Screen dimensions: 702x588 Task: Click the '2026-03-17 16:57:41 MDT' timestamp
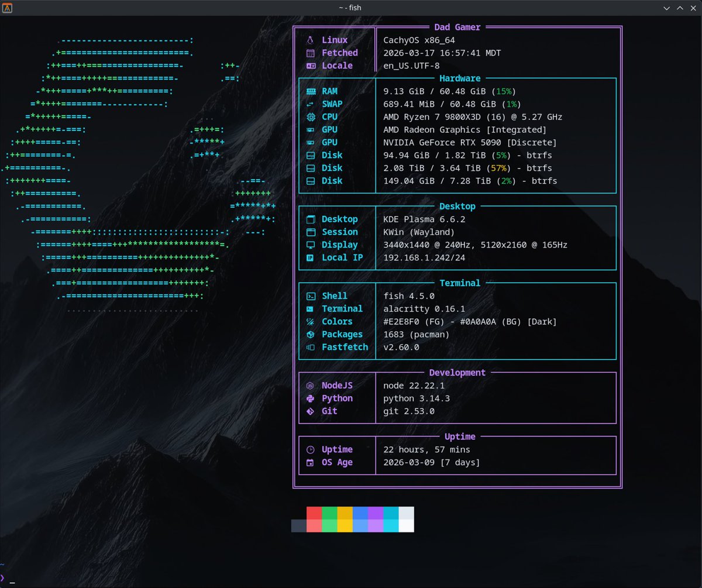442,53
